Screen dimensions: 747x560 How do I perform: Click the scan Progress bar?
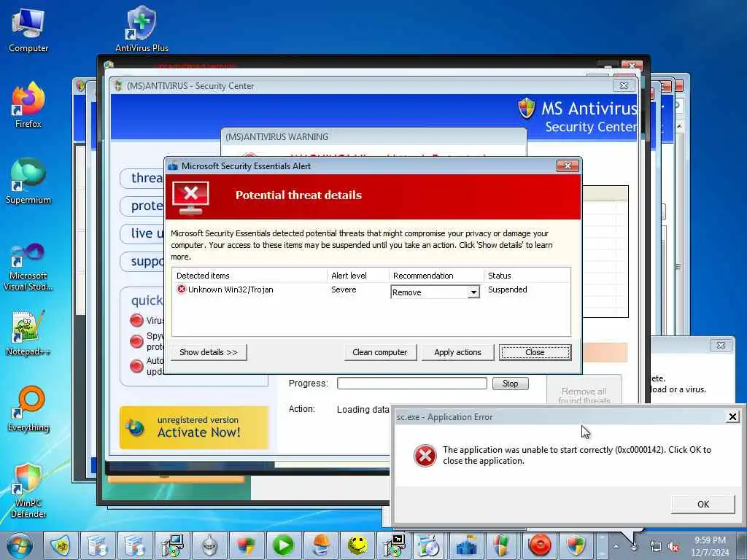point(411,384)
